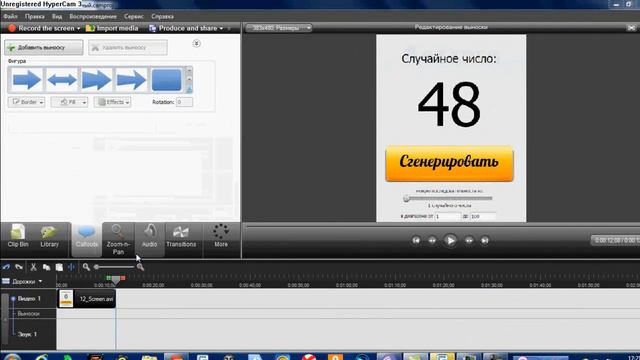This screenshot has height=360, width=640.
Task: Click the green selection start marker
Action: tap(109, 278)
